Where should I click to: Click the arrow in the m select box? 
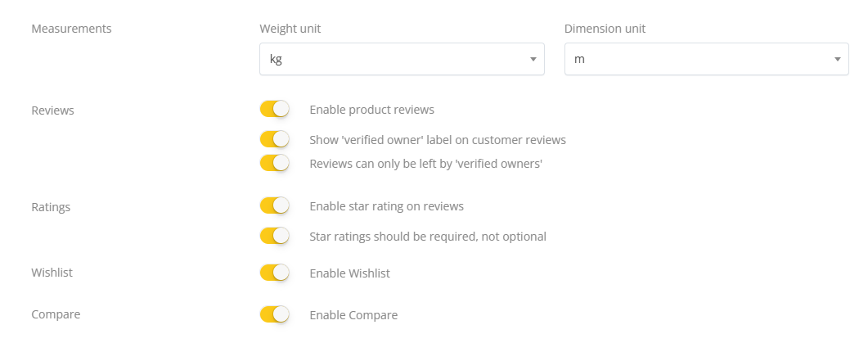[837, 59]
